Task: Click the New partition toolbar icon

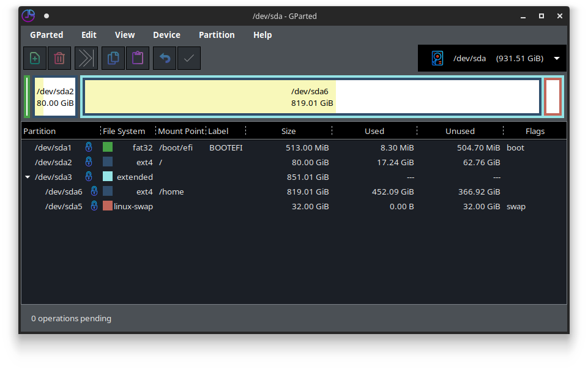Action: 35,58
